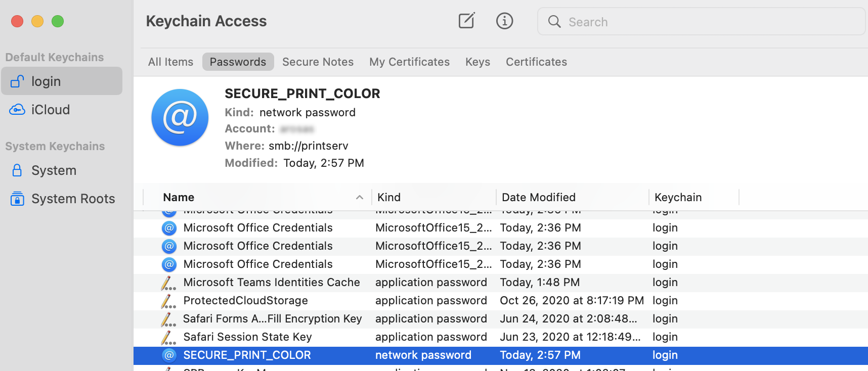The image size is (868, 371).
Task: Click 'Today, 2:57 PM' in selected row
Action: click(x=540, y=355)
